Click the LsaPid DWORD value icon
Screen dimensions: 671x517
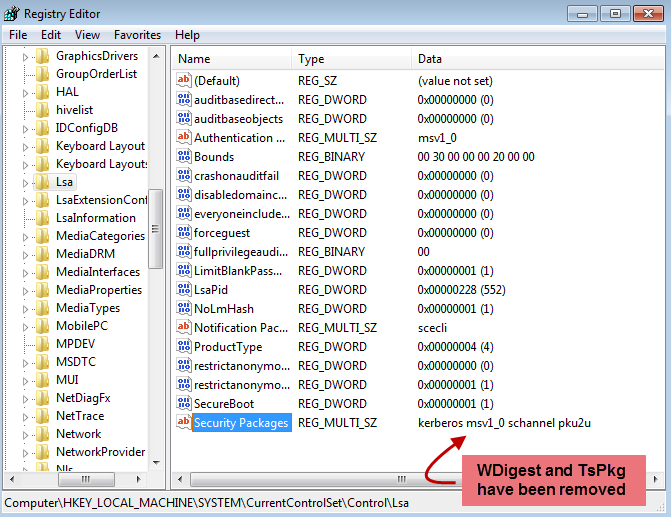coord(183,290)
